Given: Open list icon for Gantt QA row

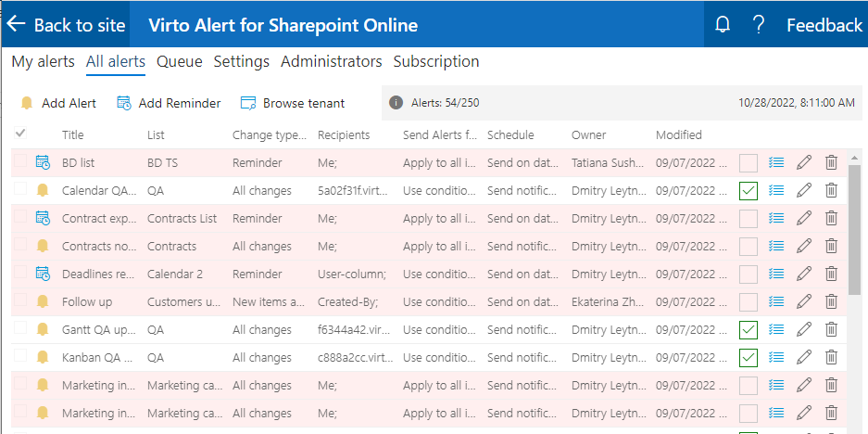Looking at the screenshot, I should coord(776,330).
